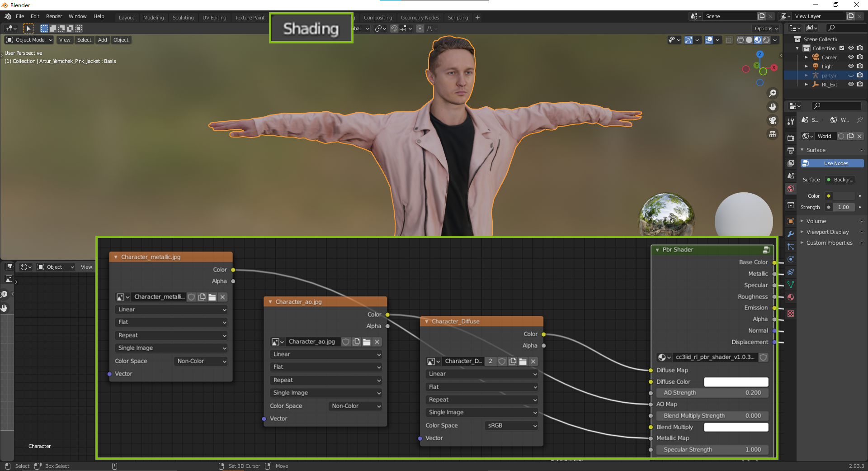Open the Object Data properties tab
Viewport: 868px width, 471px height.
click(x=791, y=285)
